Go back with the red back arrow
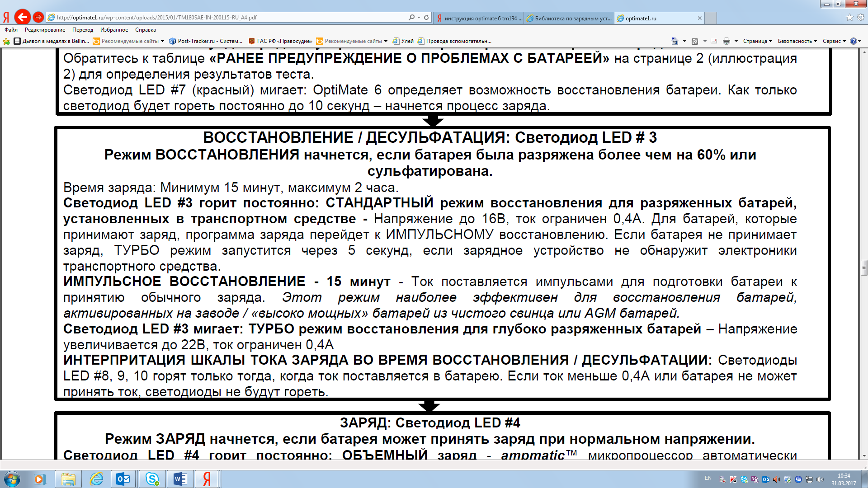The height and width of the screenshot is (488, 868). 22,17
